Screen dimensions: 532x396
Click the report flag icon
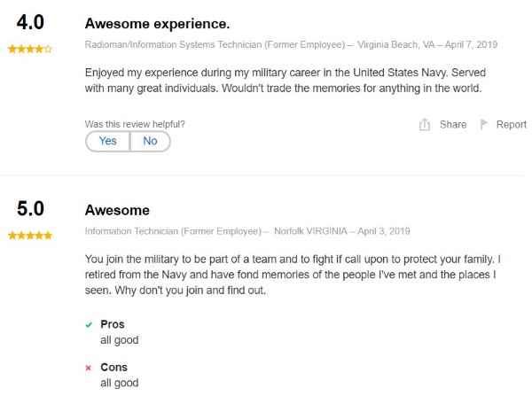(484, 125)
